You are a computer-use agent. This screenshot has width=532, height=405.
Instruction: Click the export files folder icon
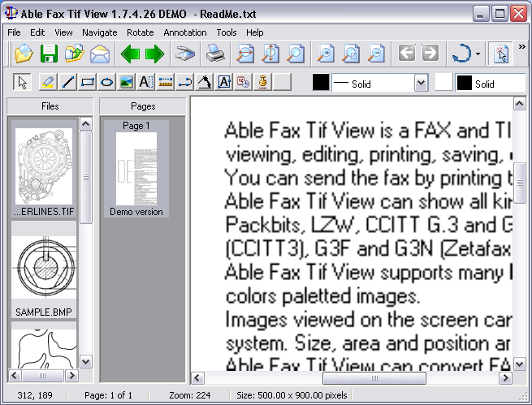pos(74,54)
